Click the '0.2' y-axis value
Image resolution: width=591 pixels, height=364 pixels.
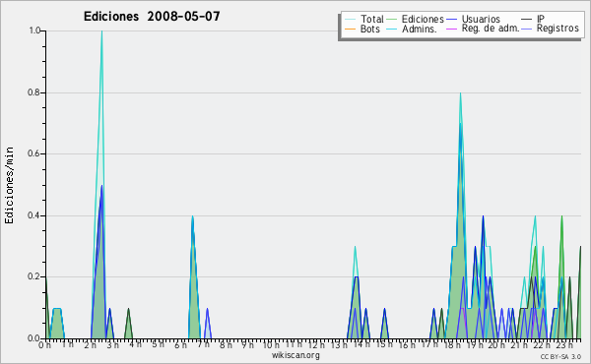pyautogui.click(x=33, y=276)
